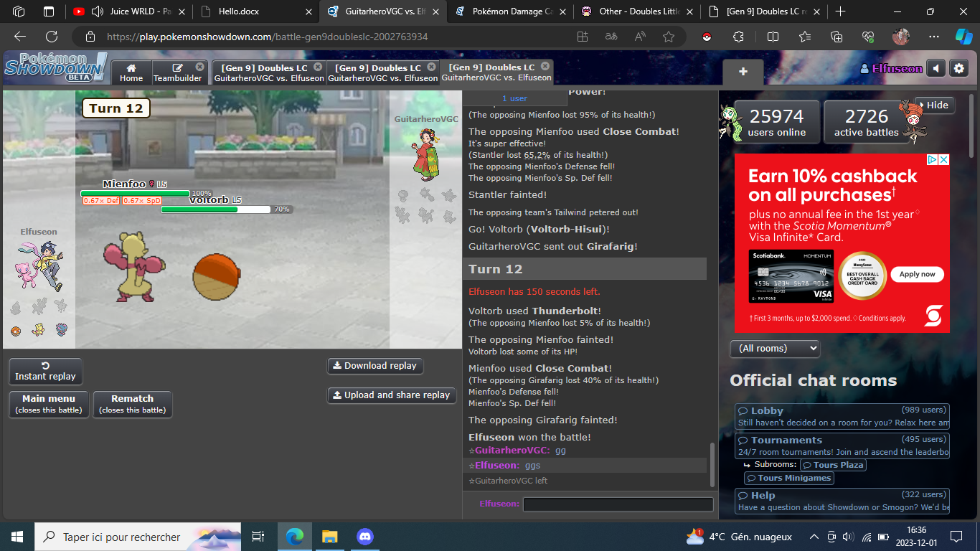This screenshot has height=551, width=980.
Task: Click the "1 user" count in battle chat
Action: (514, 98)
